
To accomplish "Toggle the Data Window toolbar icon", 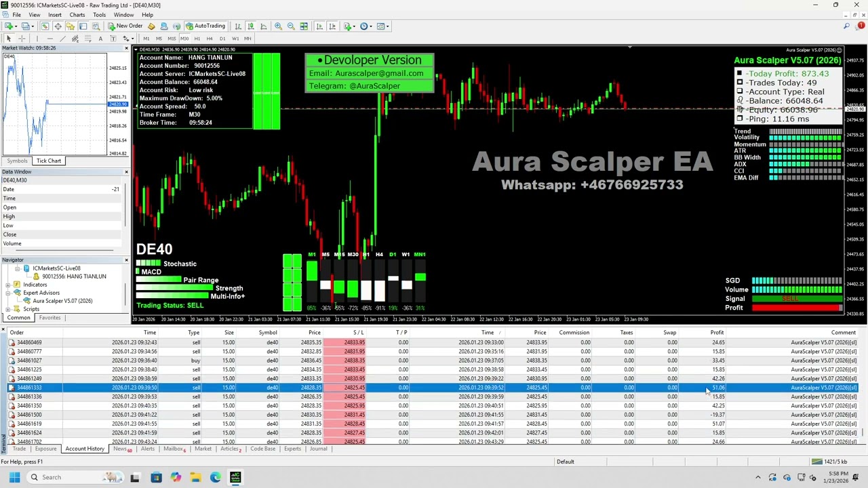I will coord(58,26).
